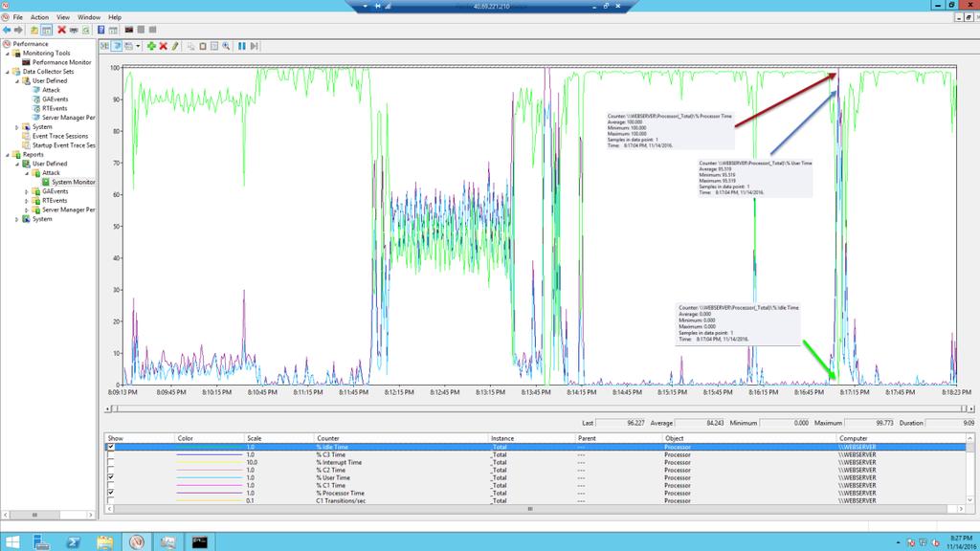
Task: Click the Back arrow in the MMC toolbar
Action: tap(7, 30)
